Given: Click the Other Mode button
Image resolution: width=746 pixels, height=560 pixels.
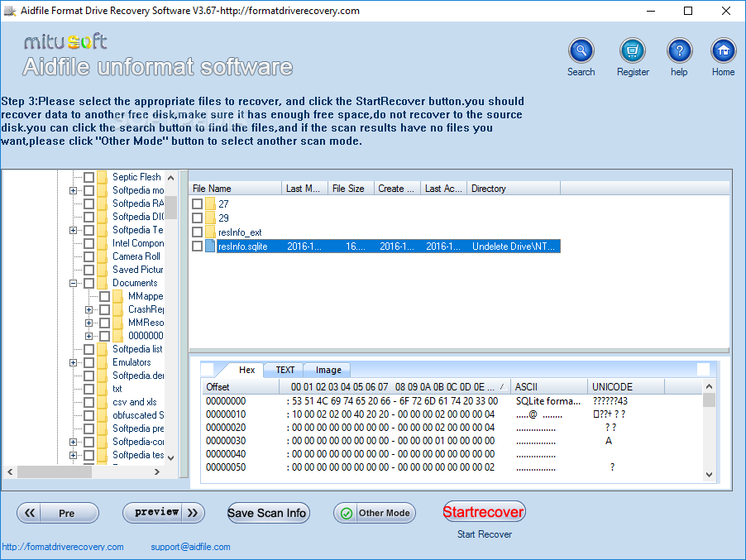Looking at the screenshot, I should pos(375,513).
